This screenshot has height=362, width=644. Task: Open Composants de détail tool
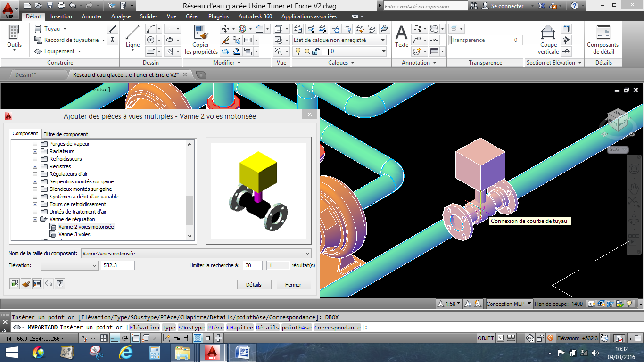pyautogui.click(x=603, y=39)
